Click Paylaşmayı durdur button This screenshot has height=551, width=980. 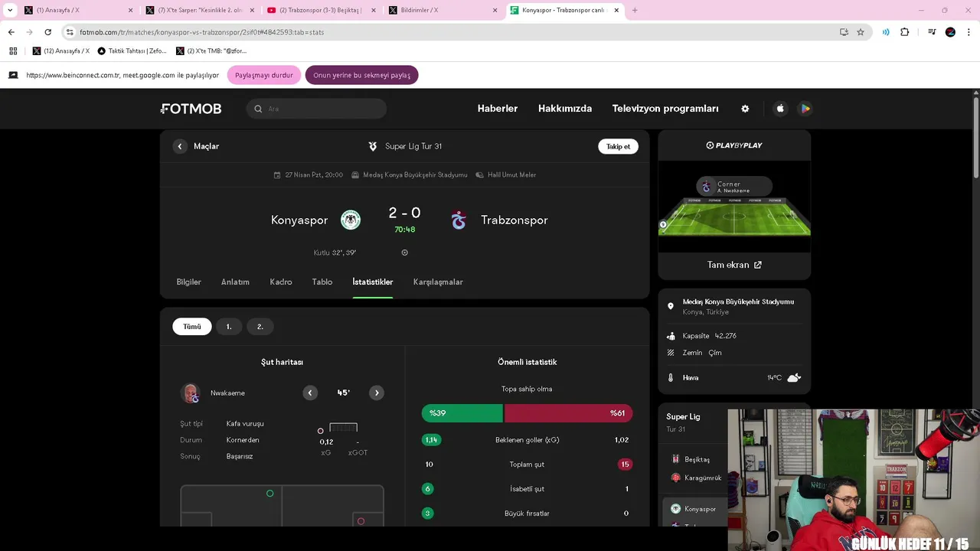(x=264, y=75)
